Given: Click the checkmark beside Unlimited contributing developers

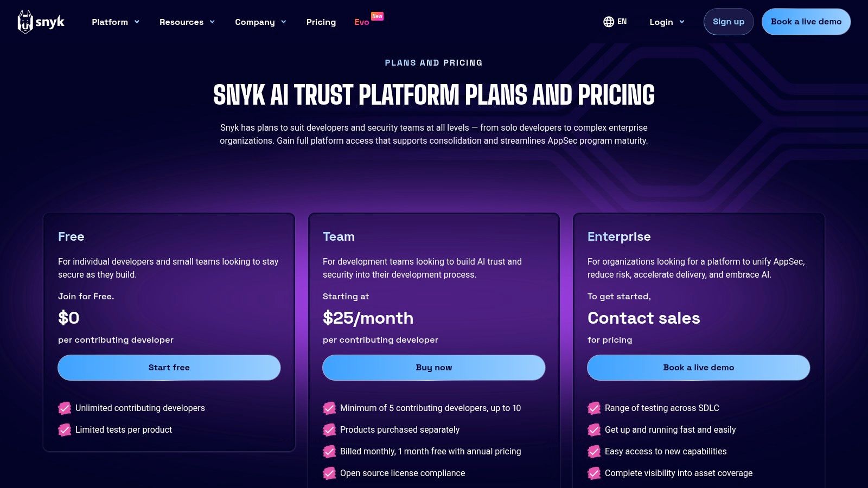Looking at the screenshot, I should 65,408.
